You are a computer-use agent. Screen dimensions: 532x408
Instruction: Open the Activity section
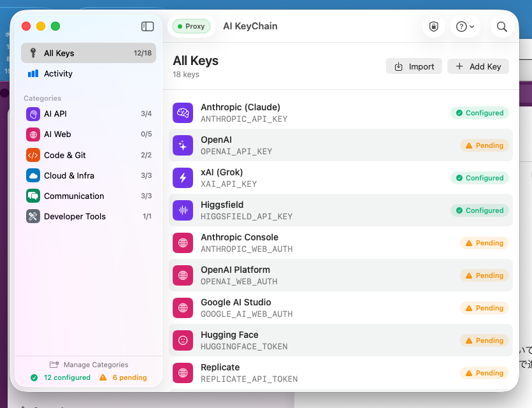click(x=58, y=73)
